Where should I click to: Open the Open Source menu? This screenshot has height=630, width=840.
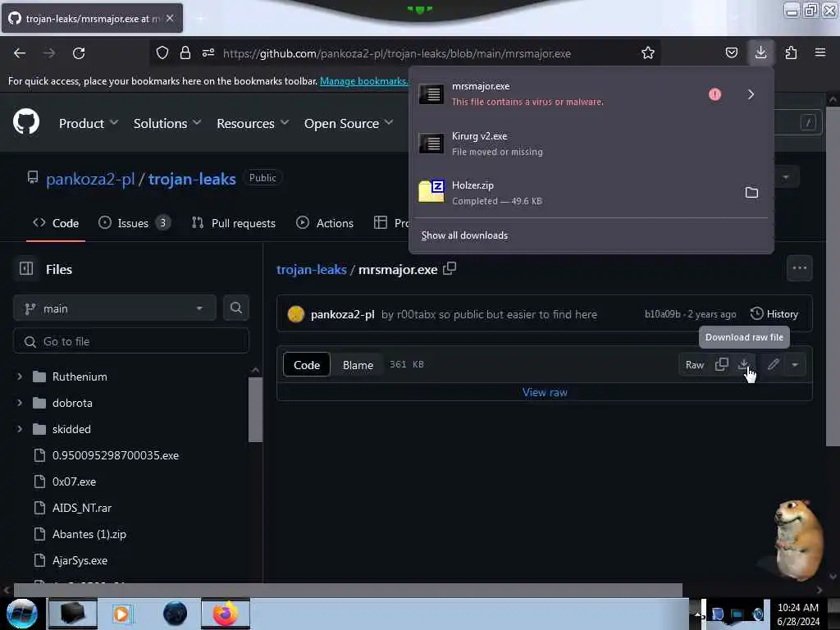point(349,123)
